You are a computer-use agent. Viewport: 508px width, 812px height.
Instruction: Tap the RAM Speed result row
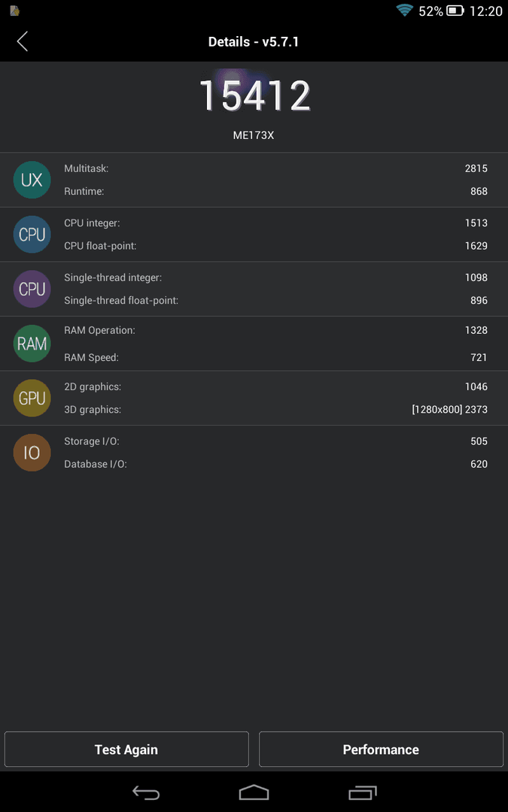[x=275, y=357]
